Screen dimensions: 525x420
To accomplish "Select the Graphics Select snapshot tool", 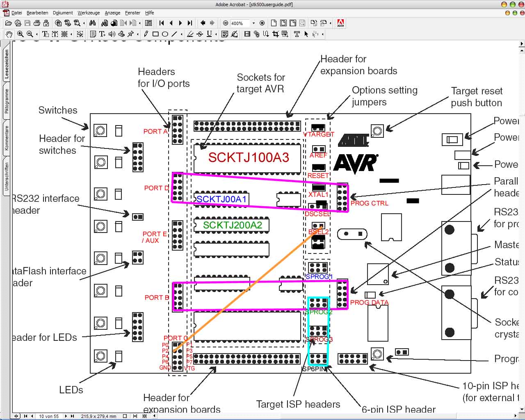I will tap(80, 34).
